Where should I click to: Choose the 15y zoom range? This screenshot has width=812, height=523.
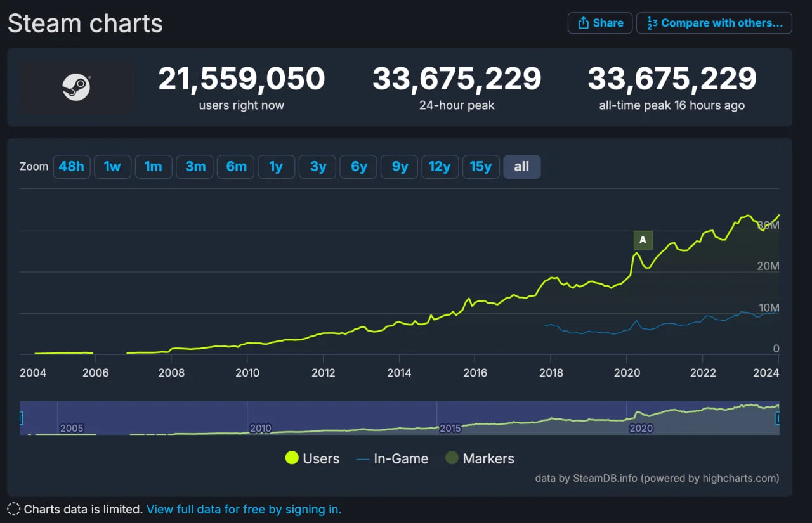click(481, 167)
